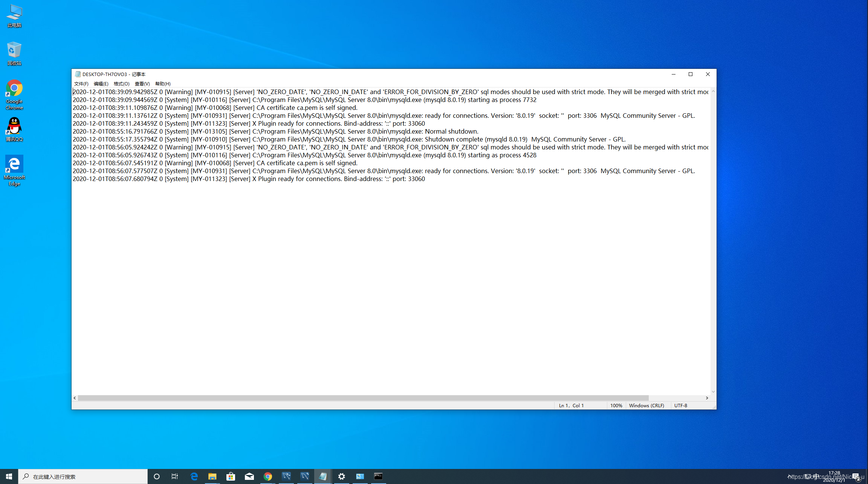Screen dimensions: 868x484
Task: Open Task View on the taskbar
Action: (x=175, y=476)
